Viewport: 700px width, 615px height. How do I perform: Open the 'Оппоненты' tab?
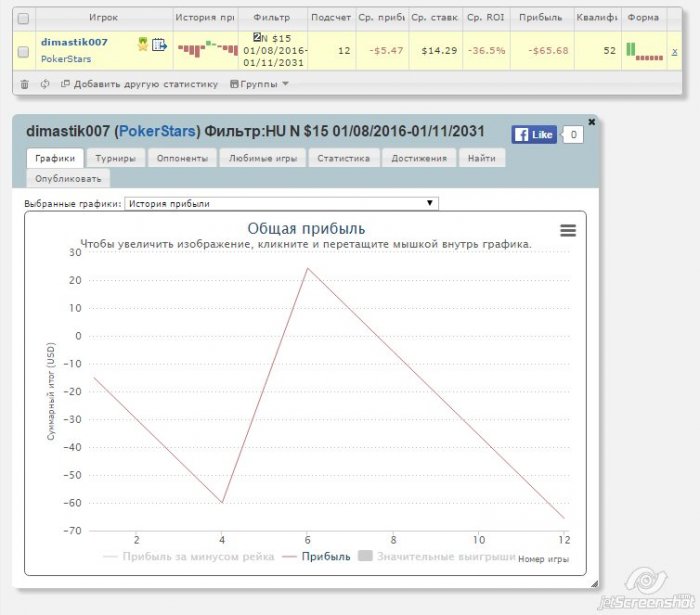[182, 158]
